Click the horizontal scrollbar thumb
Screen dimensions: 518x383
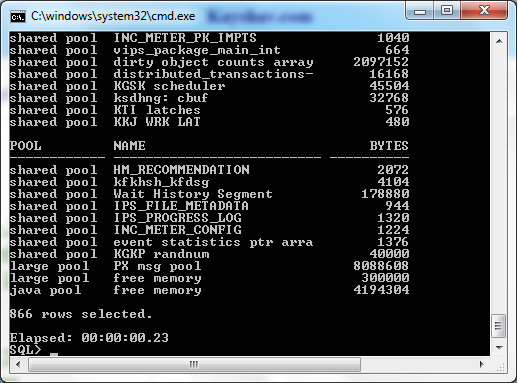tap(194, 364)
